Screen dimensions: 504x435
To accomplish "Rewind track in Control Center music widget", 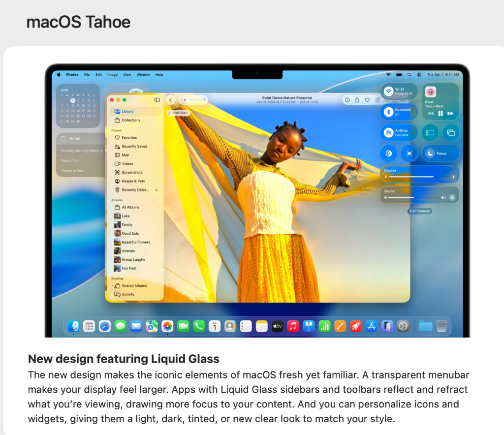I will click(x=430, y=113).
